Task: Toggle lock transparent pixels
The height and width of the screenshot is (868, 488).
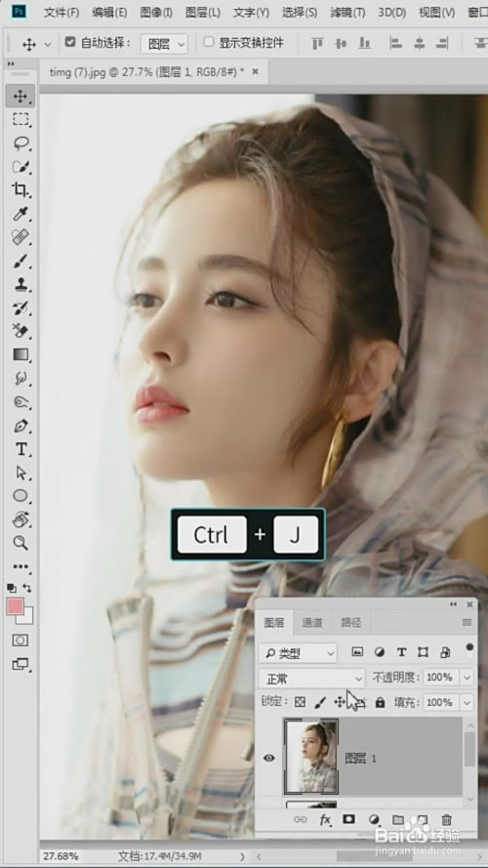Action: (x=300, y=702)
